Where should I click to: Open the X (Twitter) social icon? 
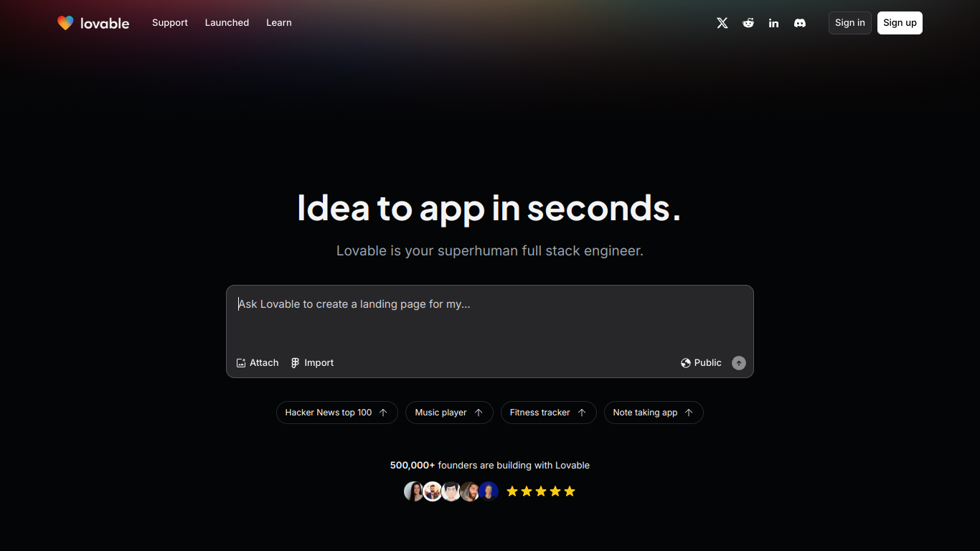722,23
